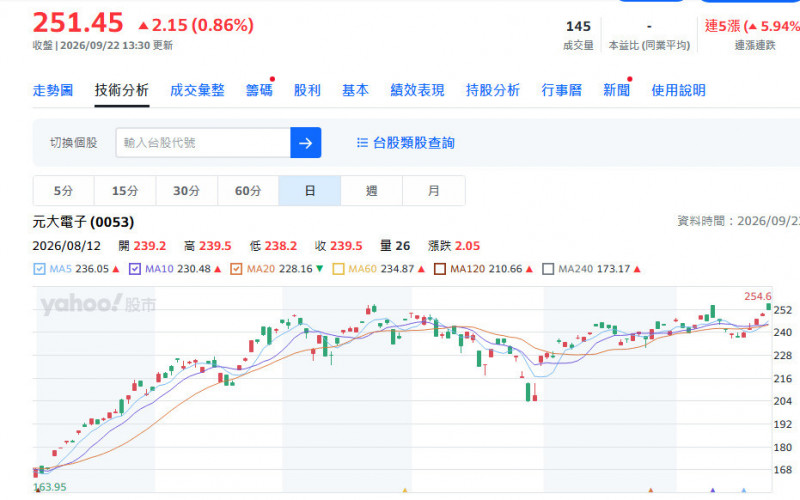Select the 15分 chart interval
800x500 pixels.
[125, 191]
